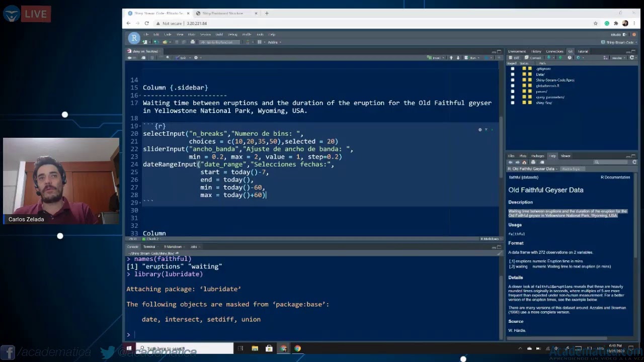
Task: Open the Session menu
Action: coord(205,35)
